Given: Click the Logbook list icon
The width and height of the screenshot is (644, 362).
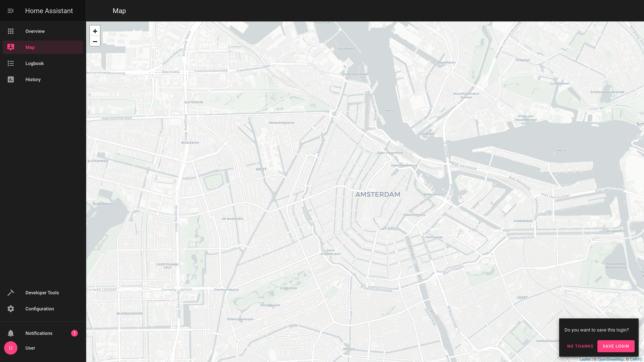Looking at the screenshot, I should coord(11,64).
